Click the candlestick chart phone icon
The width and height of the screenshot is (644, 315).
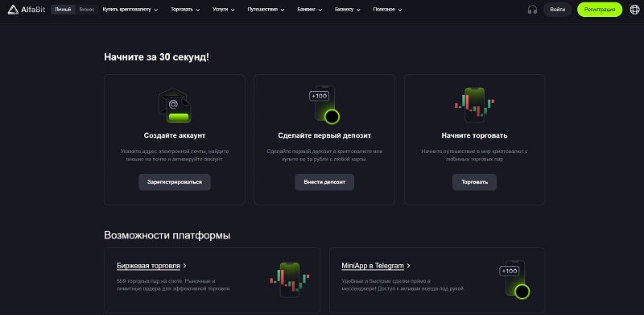(x=474, y=105)
